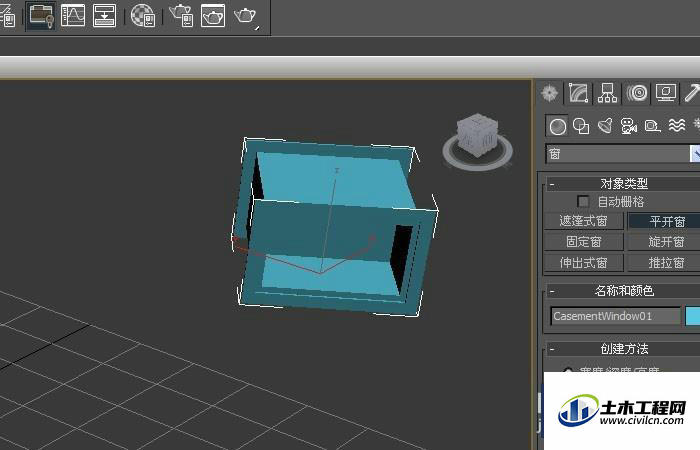This screenshot has height=450, width=700.
Task: Click the 平开窗 button
Action: point(664,221)
